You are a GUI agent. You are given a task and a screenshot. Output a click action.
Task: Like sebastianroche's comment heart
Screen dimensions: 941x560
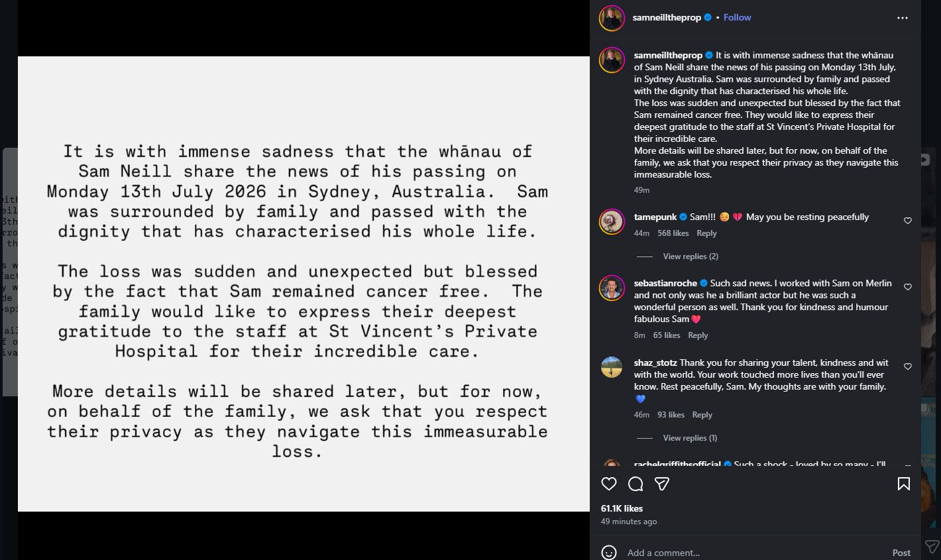click(908, 287)
